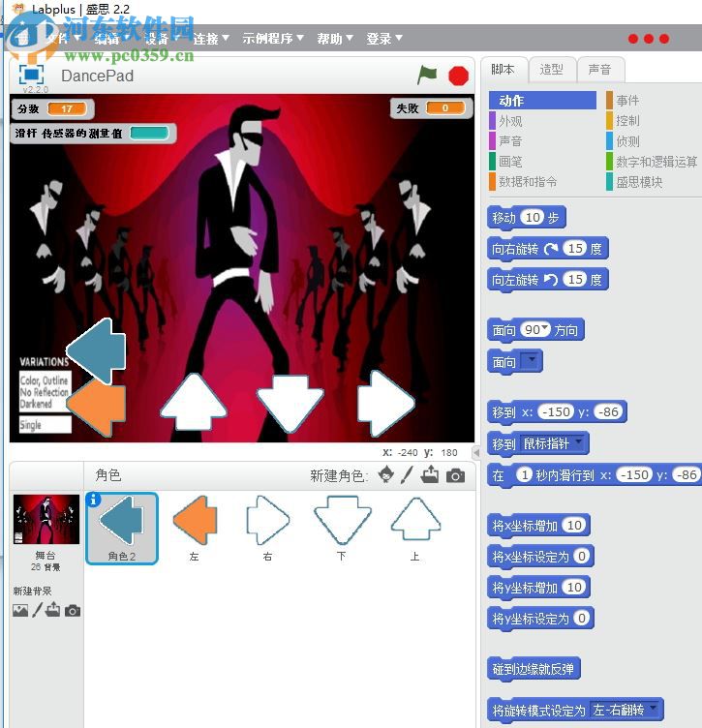Image resolution: width=702 pixels, height=728 pixels.
Task: Select sprite 角色2 thumbnail
Action: click(x=122, y=529)
